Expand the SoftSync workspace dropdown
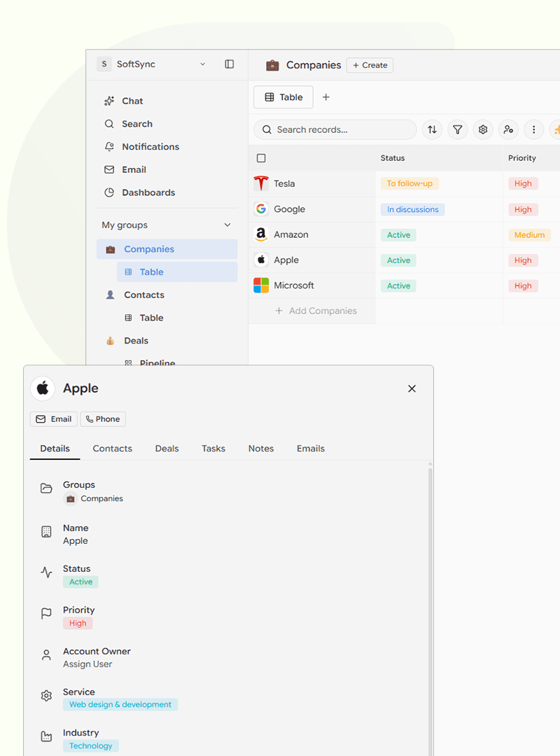The image size is (560, 756). (x=202, y=64)
